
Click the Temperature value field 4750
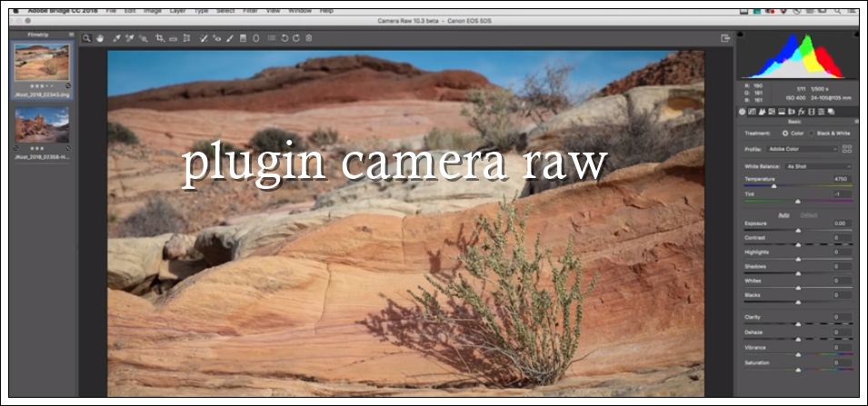(843, 179)
